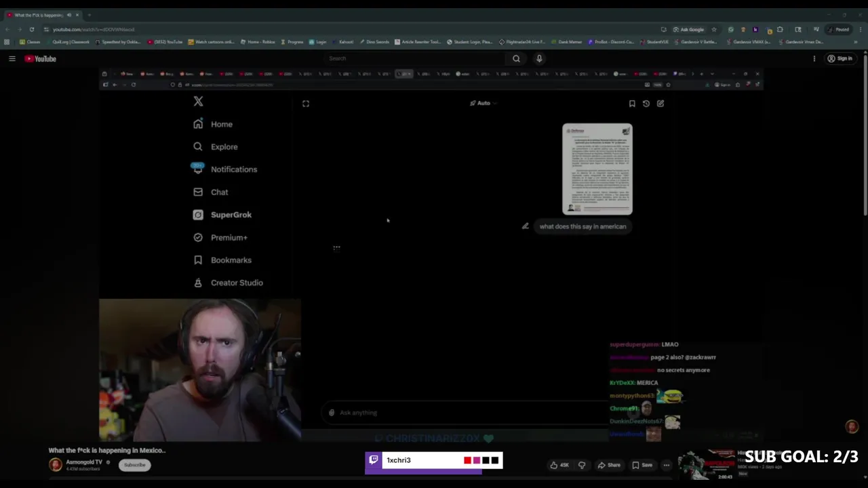Open a new Chrome tab
Screen dimensions: 868x488
[89, 14]
